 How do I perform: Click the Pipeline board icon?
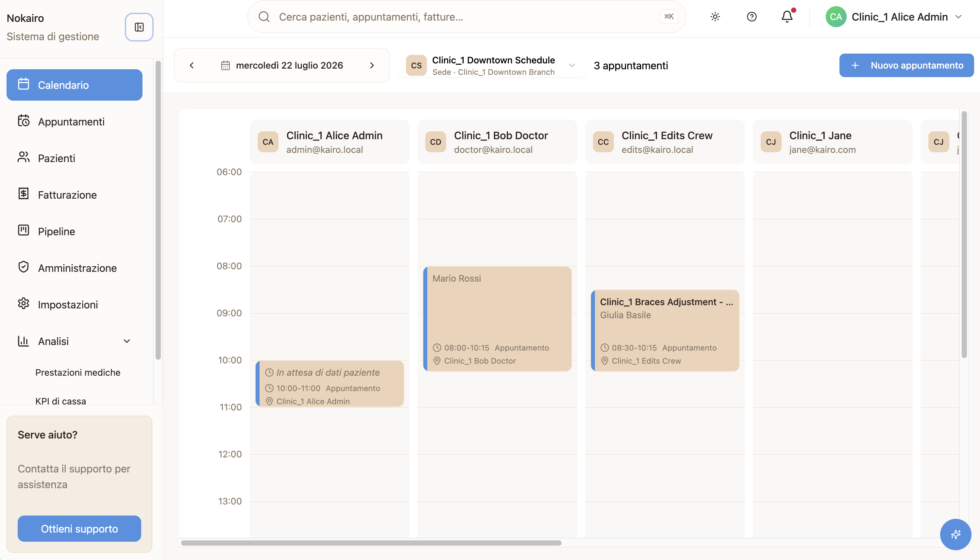point(24,230)
